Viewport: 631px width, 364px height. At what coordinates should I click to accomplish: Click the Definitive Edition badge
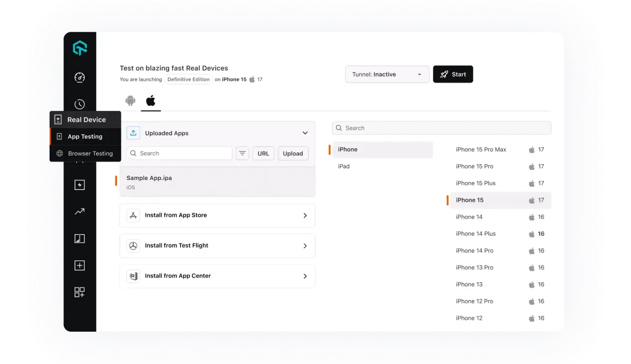coord(189,80)
